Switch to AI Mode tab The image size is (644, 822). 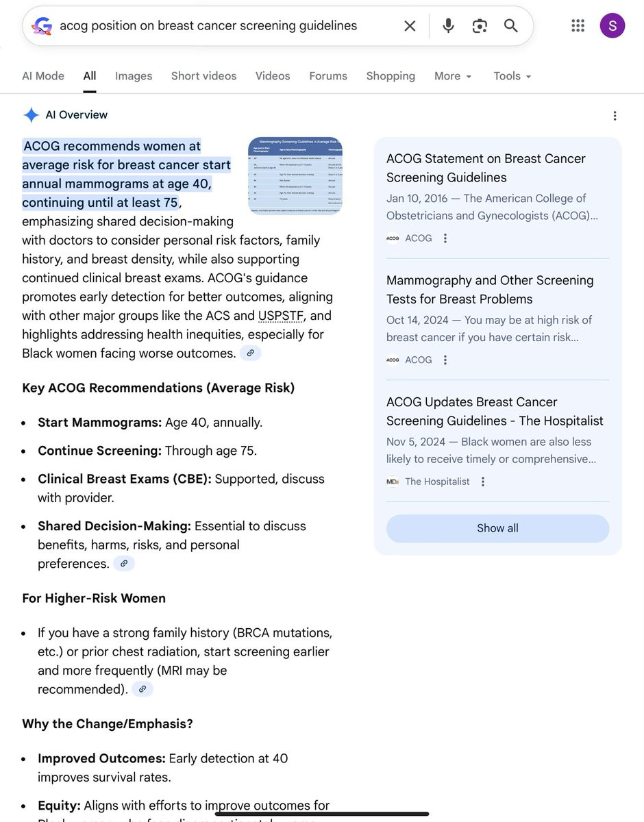point(43,76)
